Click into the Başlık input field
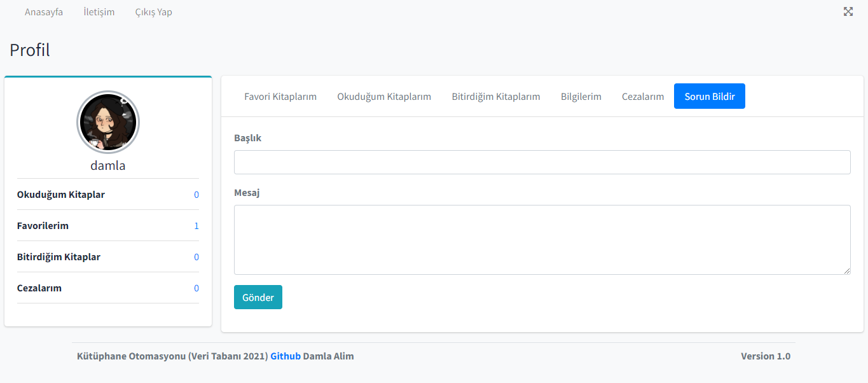This screenshot has height=383, width=868. [x=542, y=162]
